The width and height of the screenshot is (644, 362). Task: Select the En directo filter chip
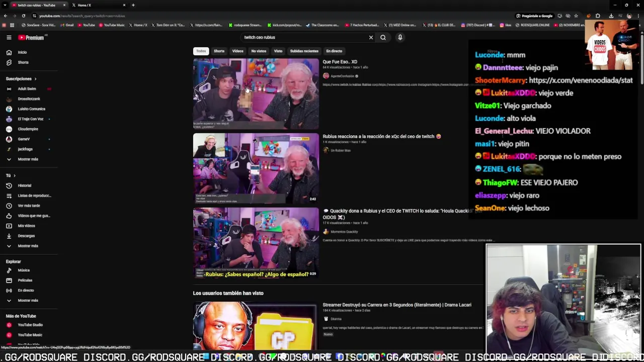(x=334, y=51)
